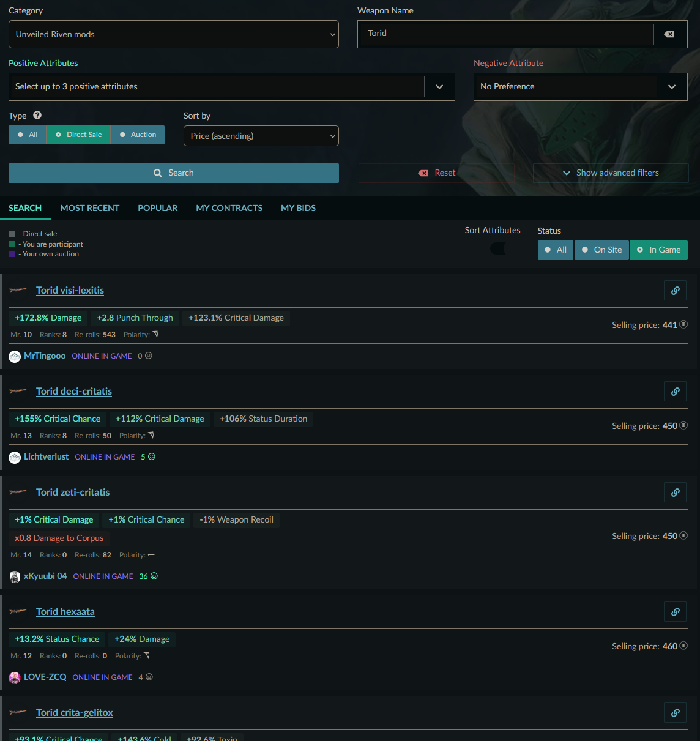Screen dimensions: 700x741
Task: Open the Torid hexaata link
Action: (x=65, y=612)
